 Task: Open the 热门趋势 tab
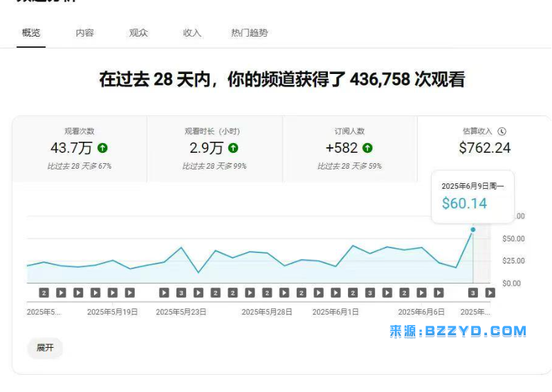click(249, 32)
